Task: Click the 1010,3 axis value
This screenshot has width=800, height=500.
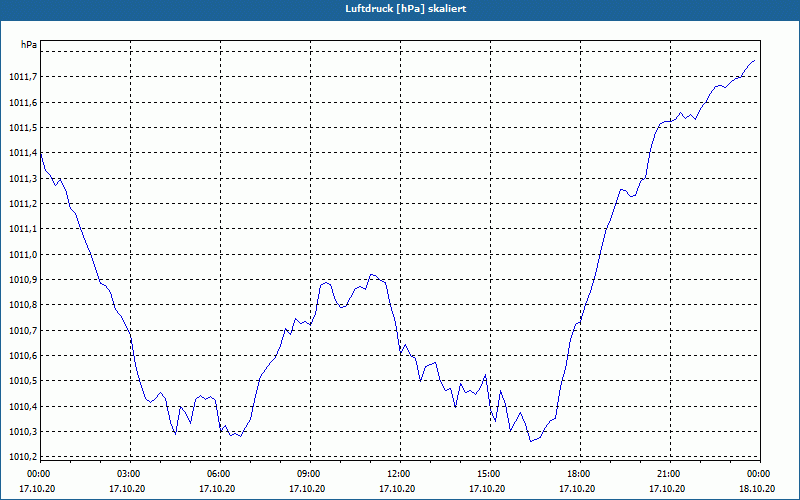Action: [x=23, y=432]
